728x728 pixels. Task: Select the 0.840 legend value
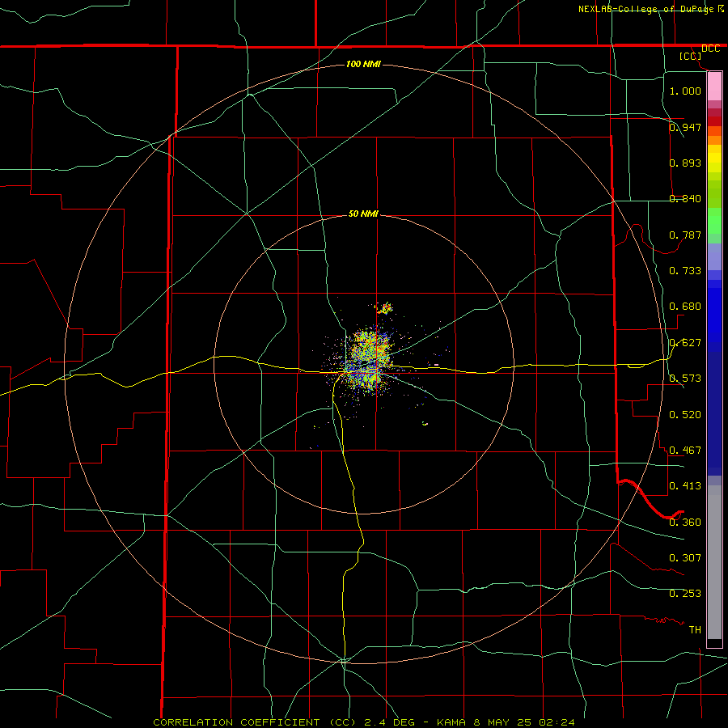point(685,199)
